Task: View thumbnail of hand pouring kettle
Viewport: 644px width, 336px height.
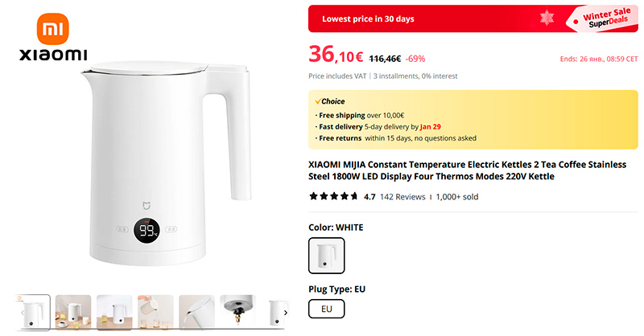Action: 155,313
